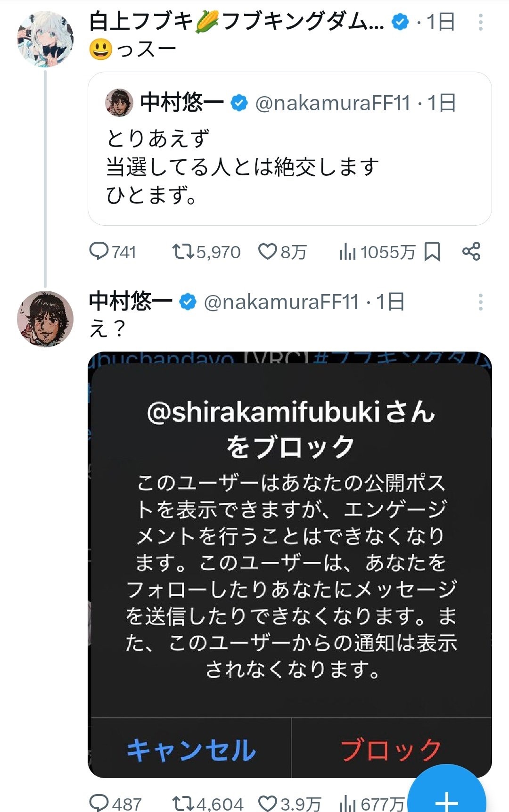Image resolution: width=509 pixels, height=812 pixels.
Task: View analytics showing 677万 views
Action: click(348, 803)
